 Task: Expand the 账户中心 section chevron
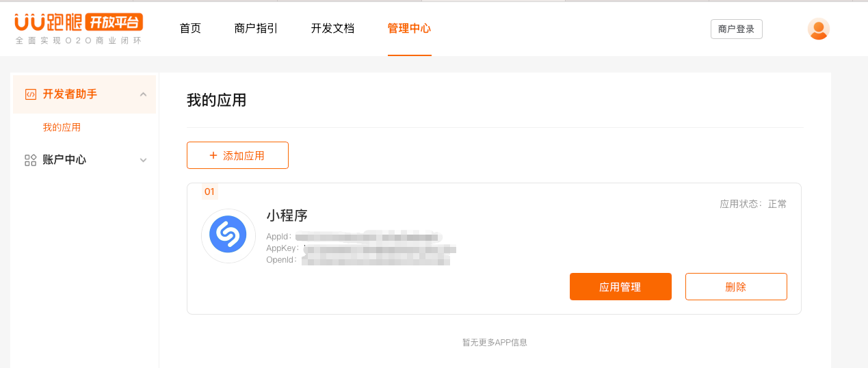143,160
